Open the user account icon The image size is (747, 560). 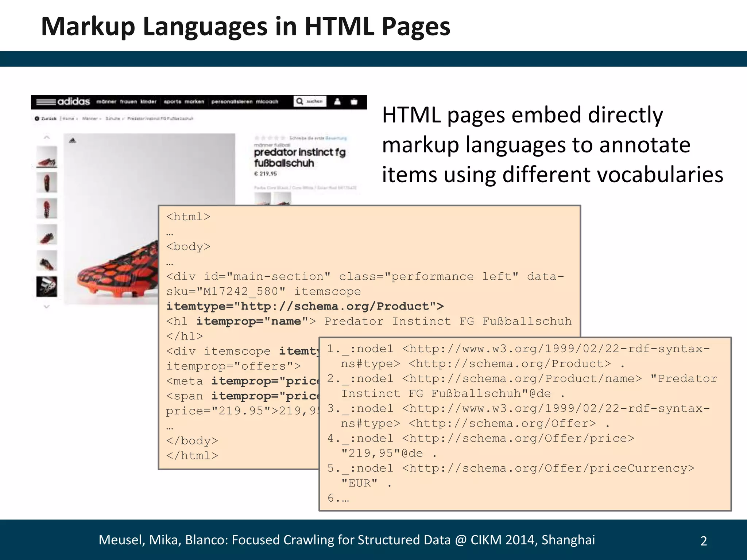tap(337, 102)
